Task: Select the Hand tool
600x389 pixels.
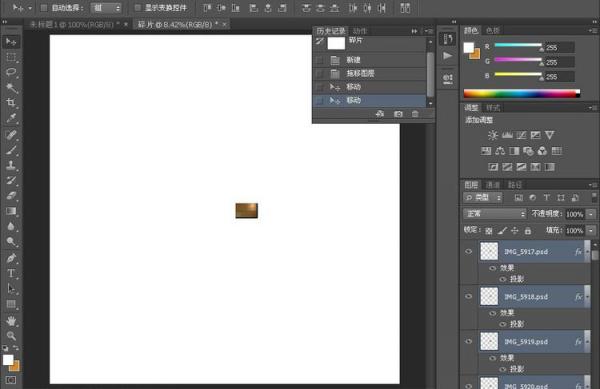Action: coord(11,321)
